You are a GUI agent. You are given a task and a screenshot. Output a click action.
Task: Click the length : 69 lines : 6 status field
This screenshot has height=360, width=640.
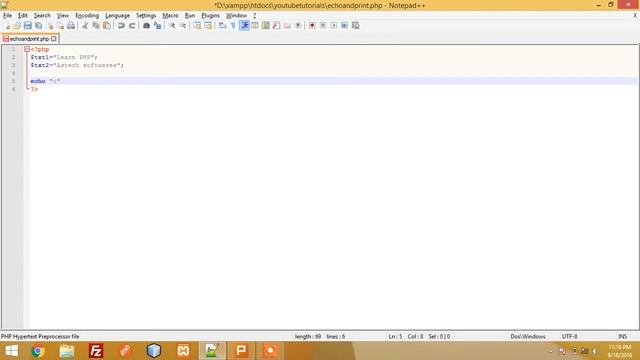(x=320, y=336)
